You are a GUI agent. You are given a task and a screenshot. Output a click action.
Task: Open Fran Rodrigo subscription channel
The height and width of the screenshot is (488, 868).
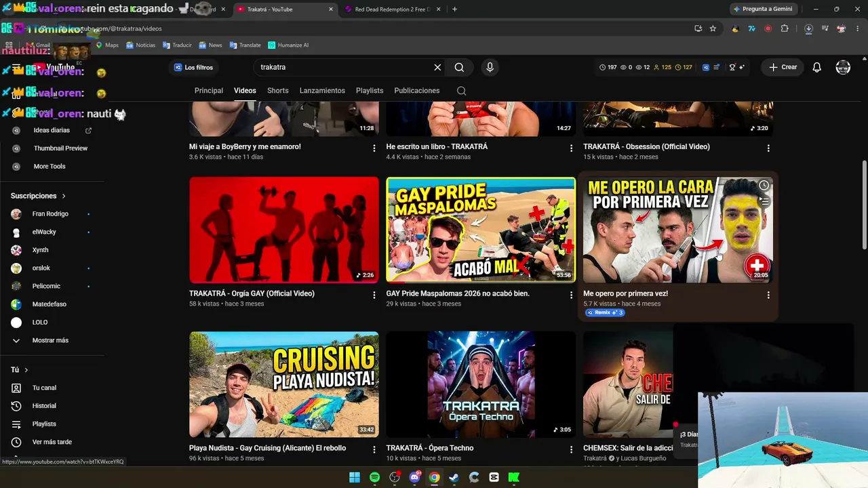(x=50, y=214)
